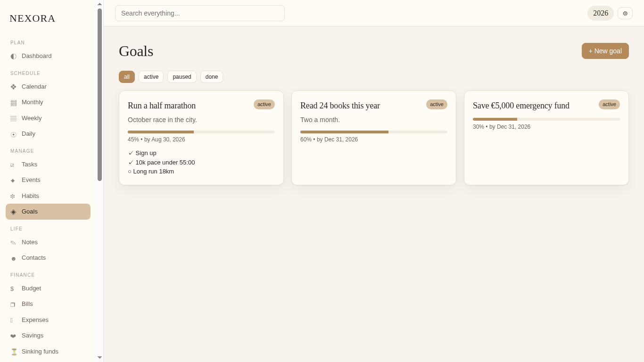The height and width of the screenshot is (362, 644).
Task: Focus the Search everything field
Action: tap(200, 13)
